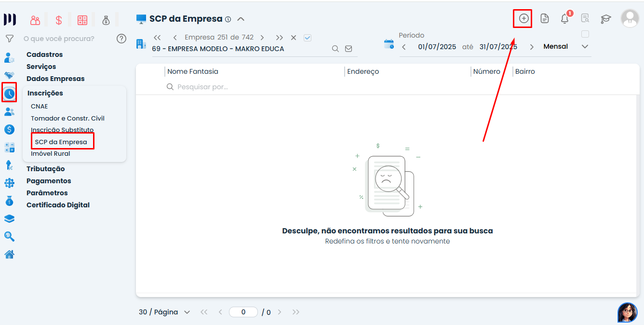Viewport: 644px width, 325px height.
Task: Open the help question mark icon
Action: tap(121, 39)
